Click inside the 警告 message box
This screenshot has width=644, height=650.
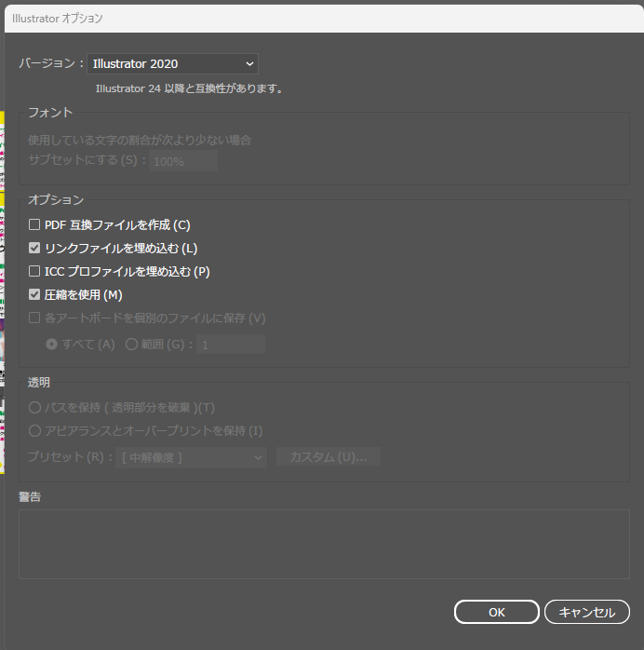tap(323, 543)
